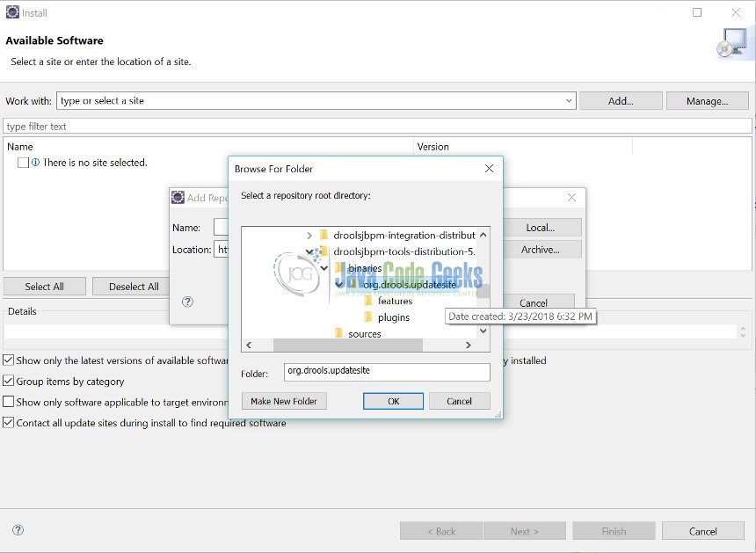Click Make New Folder button
This screenshot has height=553, width=756.
click(x=283, y=401)
